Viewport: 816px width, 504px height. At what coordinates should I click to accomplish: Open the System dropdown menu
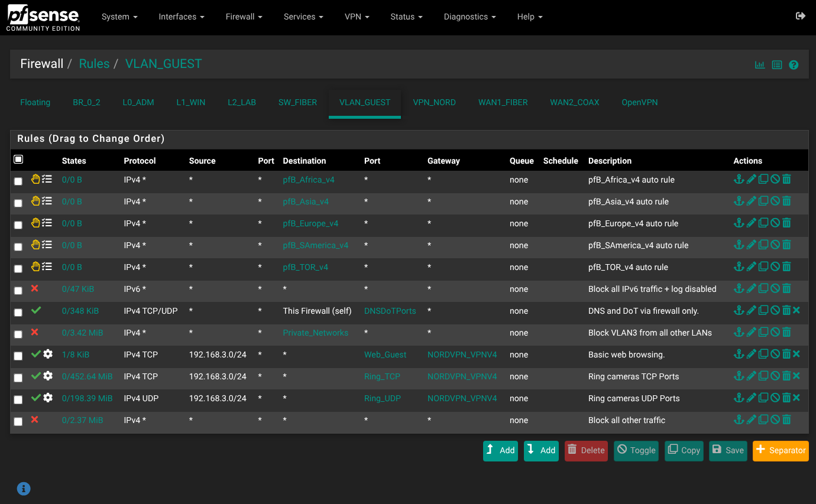click(119, 17)
